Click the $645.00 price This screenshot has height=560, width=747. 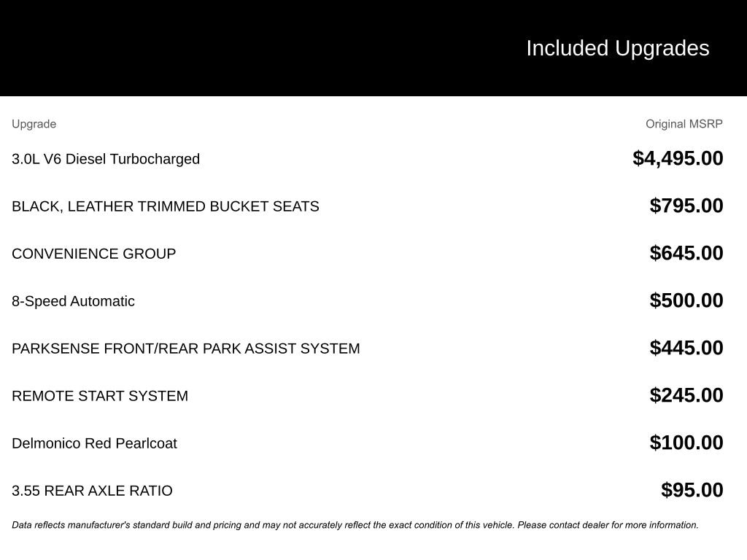click(686, 253)
